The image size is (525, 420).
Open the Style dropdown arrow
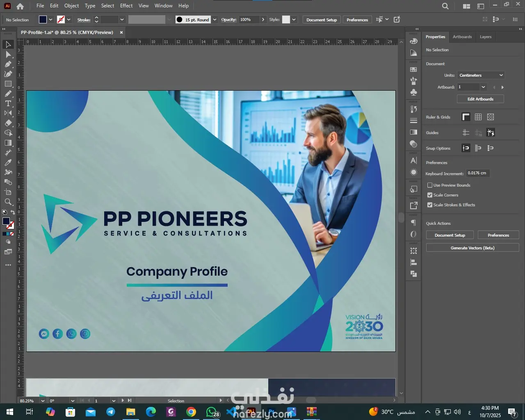[294, 20]
